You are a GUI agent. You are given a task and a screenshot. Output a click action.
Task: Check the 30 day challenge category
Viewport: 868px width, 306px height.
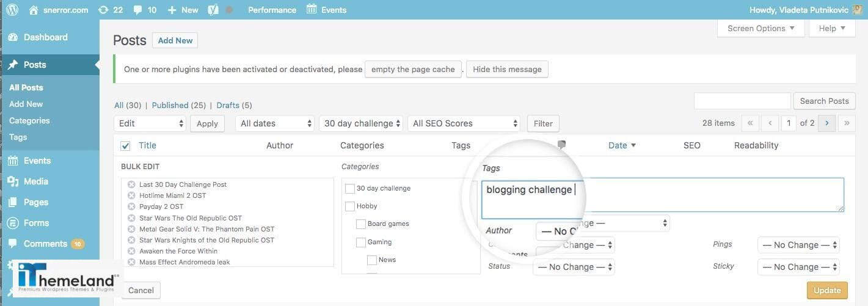[350, 188]
